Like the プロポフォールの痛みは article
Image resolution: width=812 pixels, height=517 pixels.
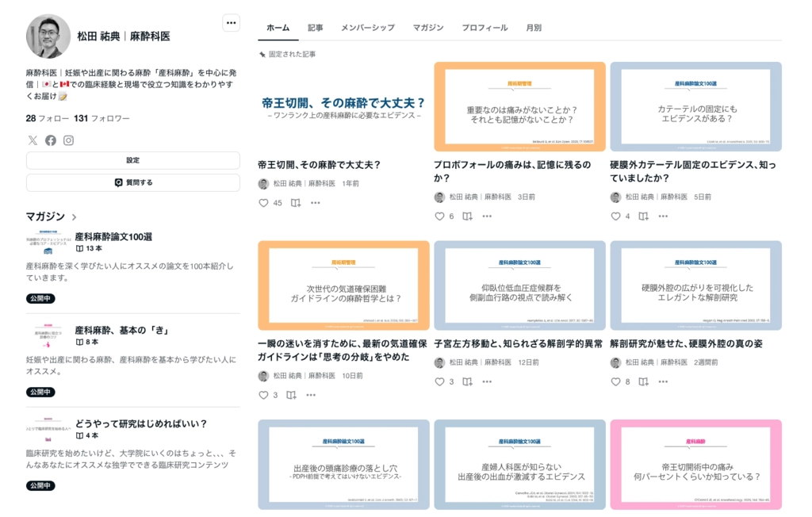point(439,216)
